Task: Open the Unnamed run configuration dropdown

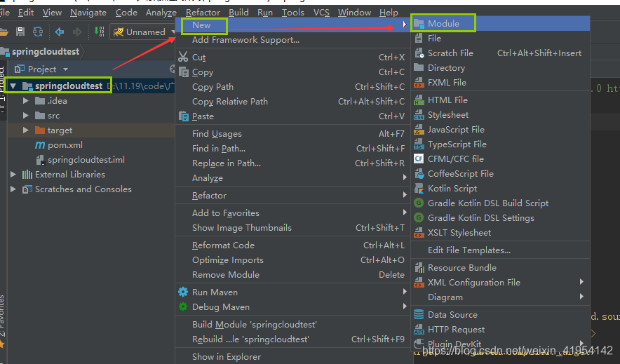Action: 144,32
